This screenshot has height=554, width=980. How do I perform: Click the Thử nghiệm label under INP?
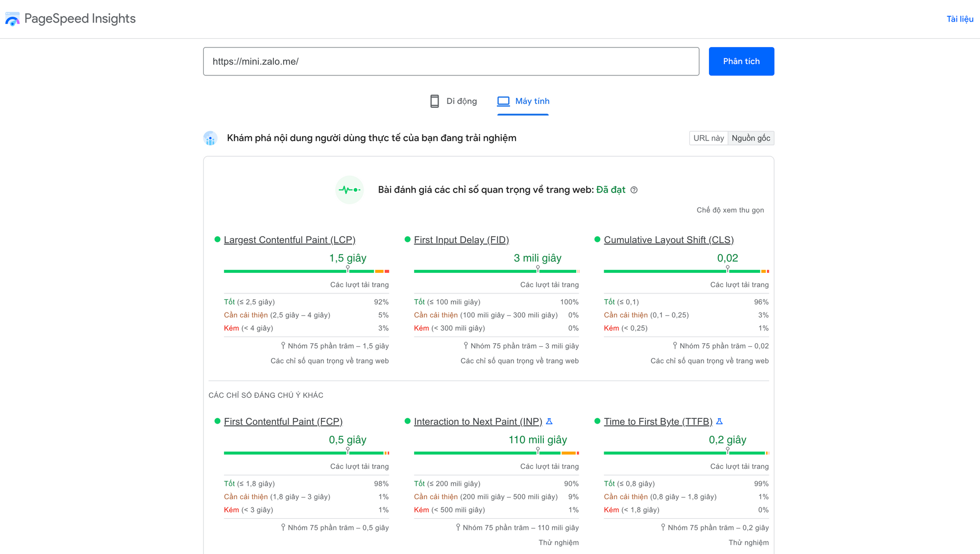click(x=559, y=542)
